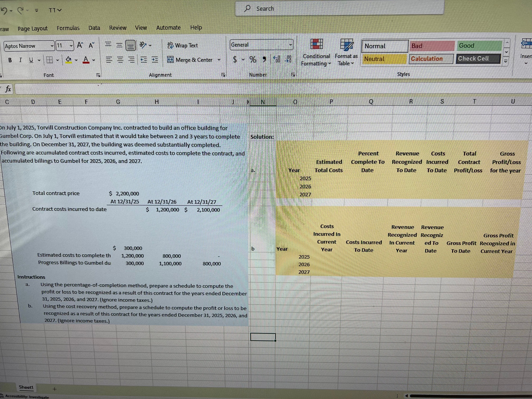Click the Orientation text angle icon
Viewport: 532px width, 399px height.
point(143,45)
